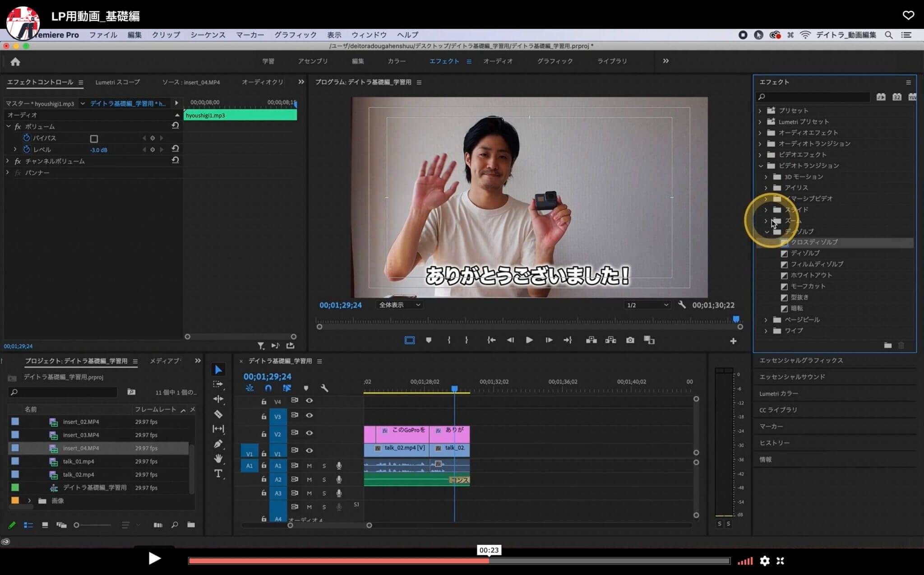Toggle the timeline snap magnet icon
The width and height of the screenshot is (924, 575).
point(268,388)
